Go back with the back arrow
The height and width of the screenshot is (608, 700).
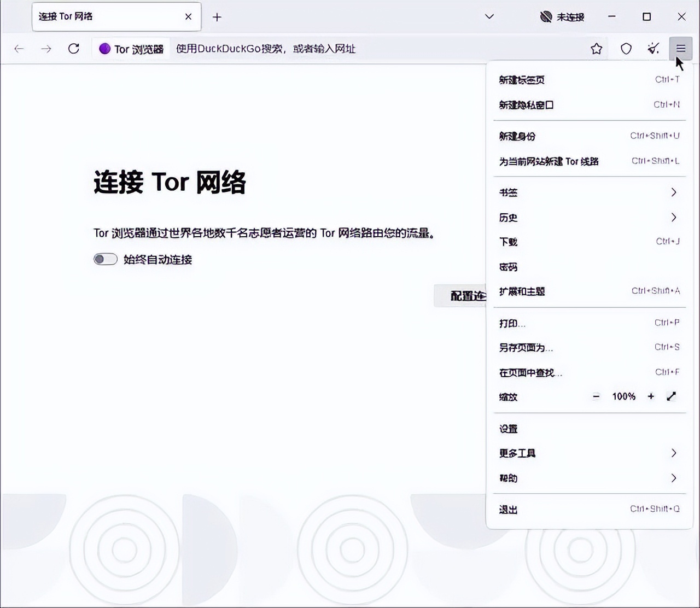pos(19,49)
